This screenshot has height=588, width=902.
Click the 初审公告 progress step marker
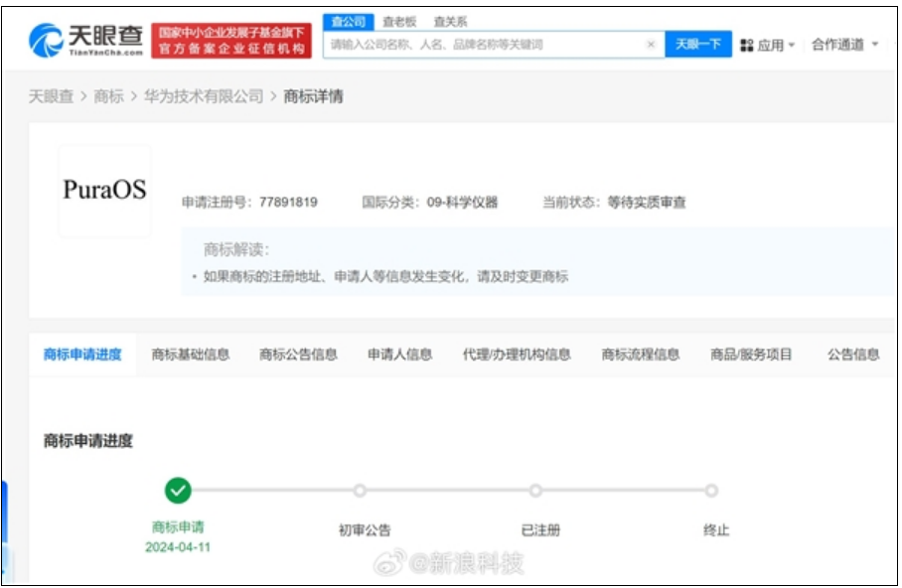[361, 491]
